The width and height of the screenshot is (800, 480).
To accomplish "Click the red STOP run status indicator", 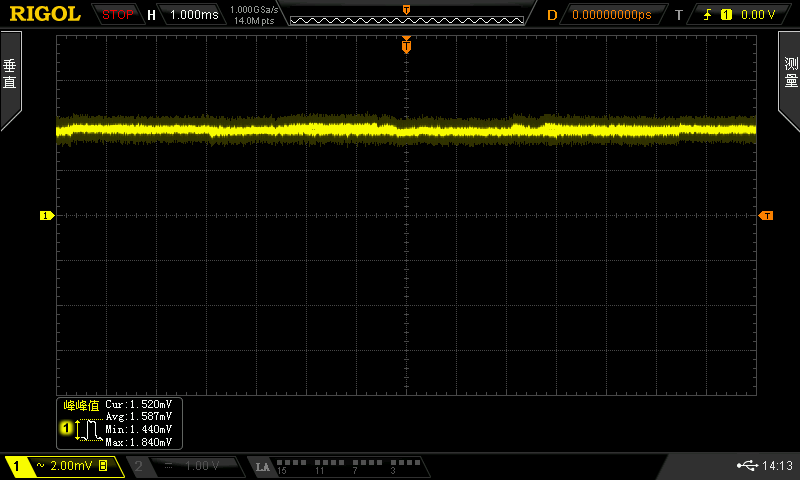I will pos(117,15).
